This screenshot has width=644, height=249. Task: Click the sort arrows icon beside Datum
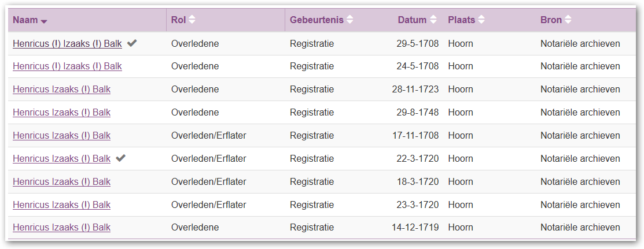(433, 20)
